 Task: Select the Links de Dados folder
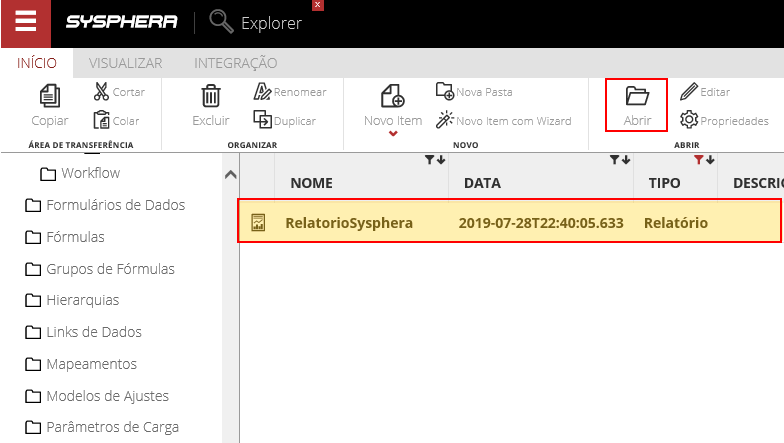pyautogui.click(x=84, y=332)
